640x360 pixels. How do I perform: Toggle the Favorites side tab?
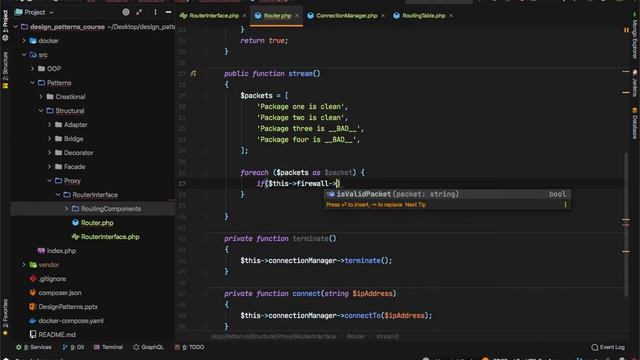[x=5, y=318]
